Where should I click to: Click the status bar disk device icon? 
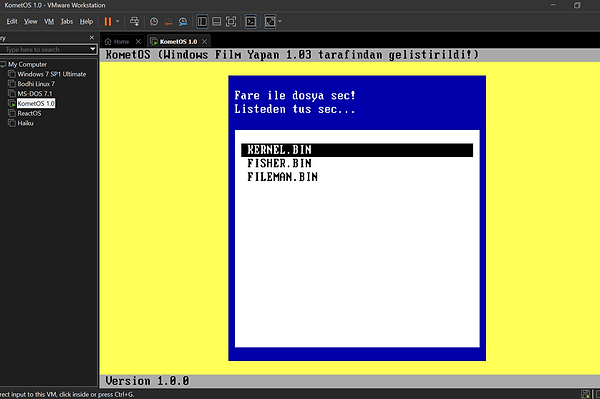585,394
